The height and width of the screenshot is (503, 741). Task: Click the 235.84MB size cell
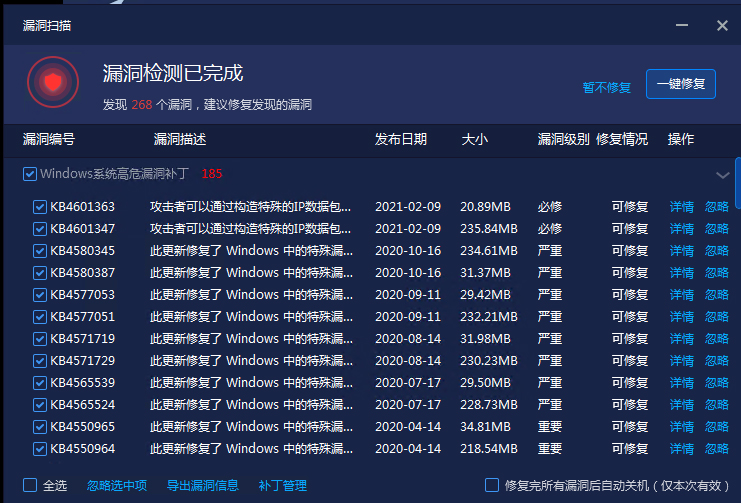(489, 229)
